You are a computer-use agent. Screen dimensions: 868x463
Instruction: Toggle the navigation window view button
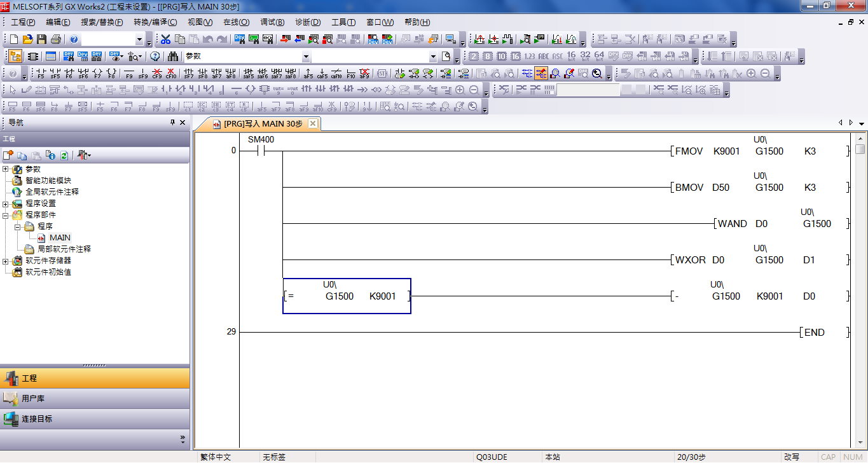pyautogui.click(x=15, y=56)
